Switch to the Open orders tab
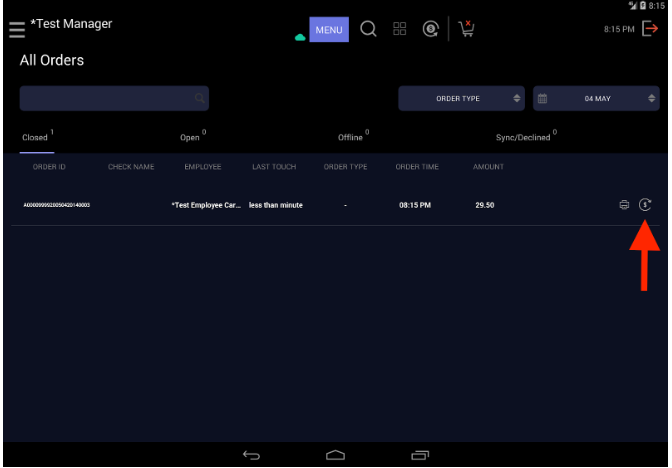Viewport: 672px width, 468px height. 192,137
